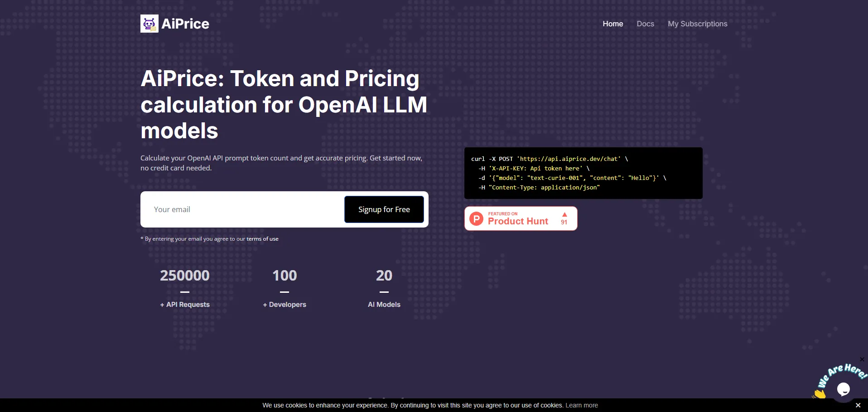Click the 250000 API Requests statistic

pos(185,276)
